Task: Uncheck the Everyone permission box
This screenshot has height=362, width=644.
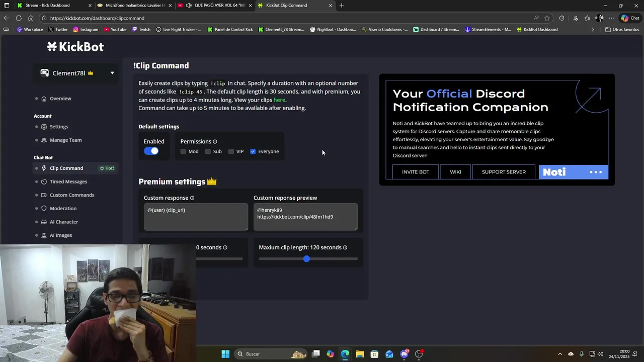Action: tap(253, 151)
